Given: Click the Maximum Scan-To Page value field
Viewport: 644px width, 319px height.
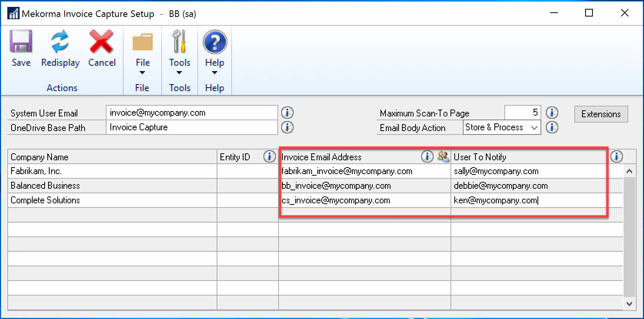Looking at the screenshot, I should [x=522, y=113].
